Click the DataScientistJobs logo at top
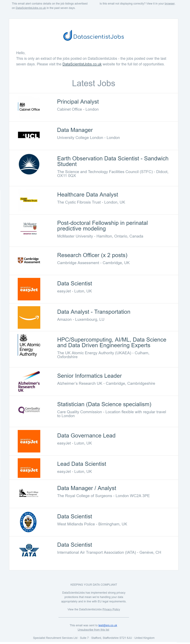Image resolution: width=190 pixels, height=644 pixels. (94, 36)
